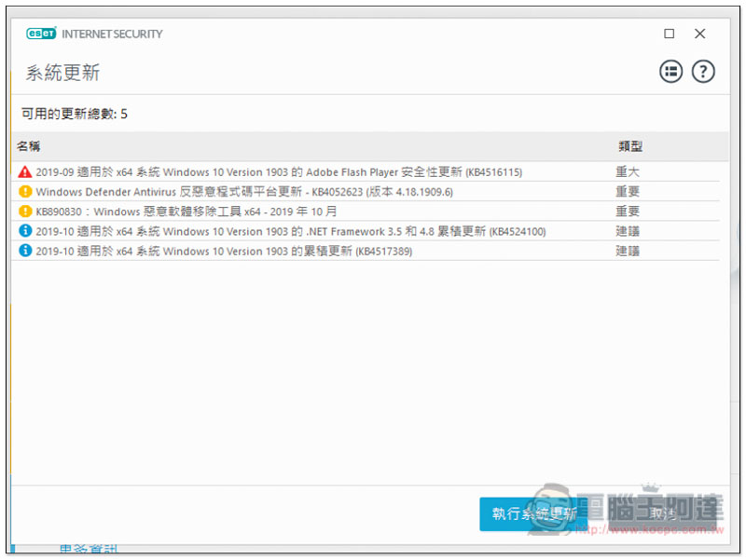
Task: Select the KB4517389 cumulative update row
Action: (x=366, y=251)
